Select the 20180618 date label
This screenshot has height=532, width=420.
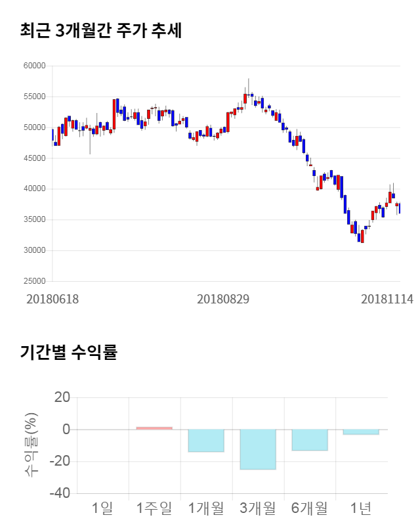(x=52, y=299)
